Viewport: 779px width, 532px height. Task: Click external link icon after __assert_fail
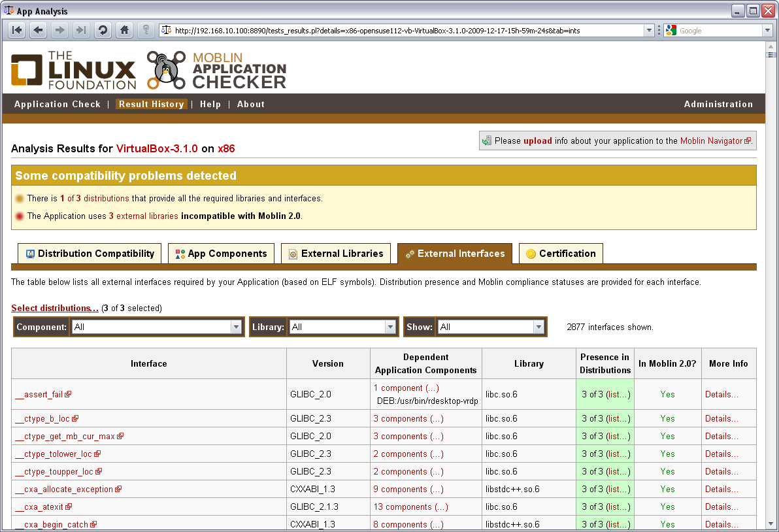pos(68,394)
